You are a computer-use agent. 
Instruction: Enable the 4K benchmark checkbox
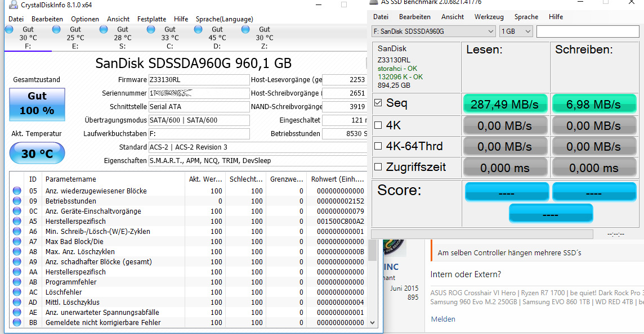pos(378,125)
